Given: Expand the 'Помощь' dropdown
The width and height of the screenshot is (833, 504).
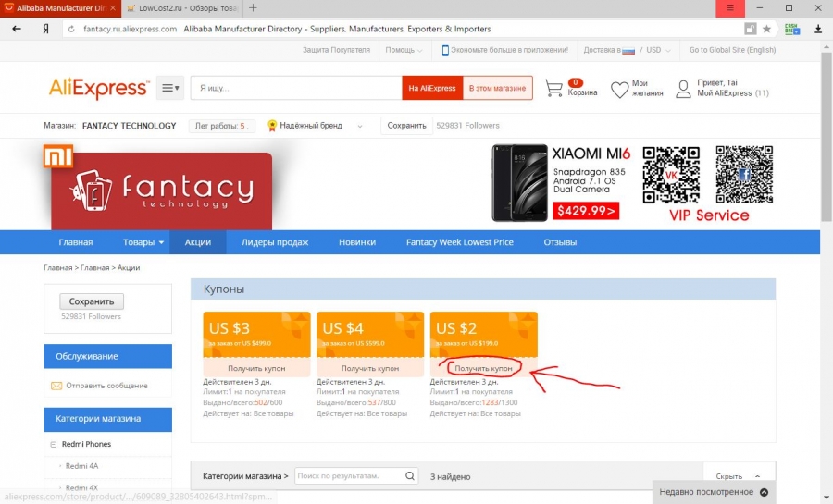Looking at the screenshot, I should tap(404, 50).
